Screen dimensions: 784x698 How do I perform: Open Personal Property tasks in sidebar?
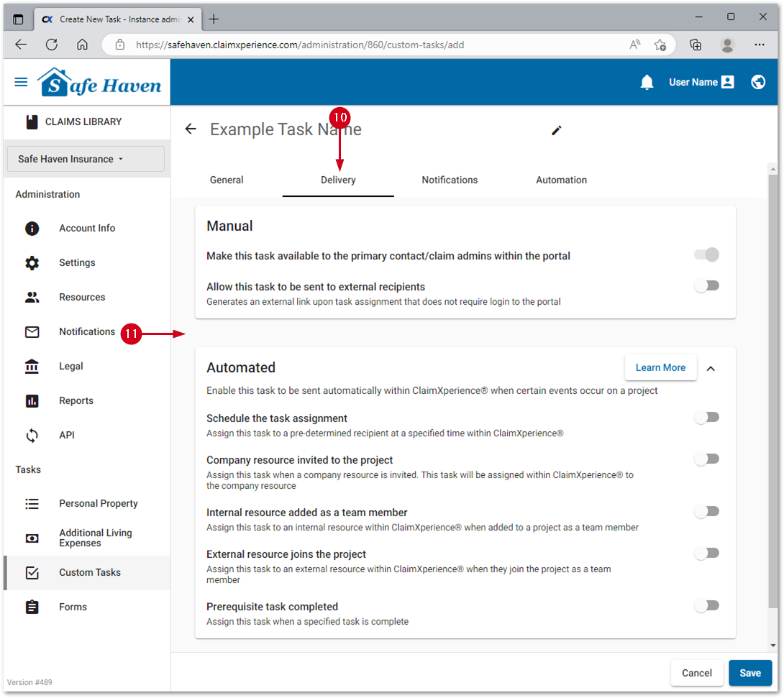[98, 504]
